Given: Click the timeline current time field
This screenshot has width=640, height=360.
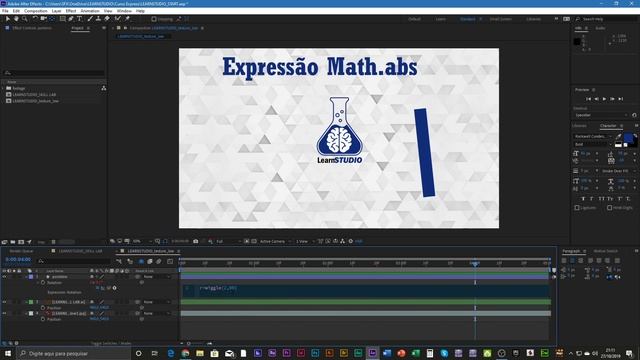Looking at the screenshot, I should (x=18, y=260).
